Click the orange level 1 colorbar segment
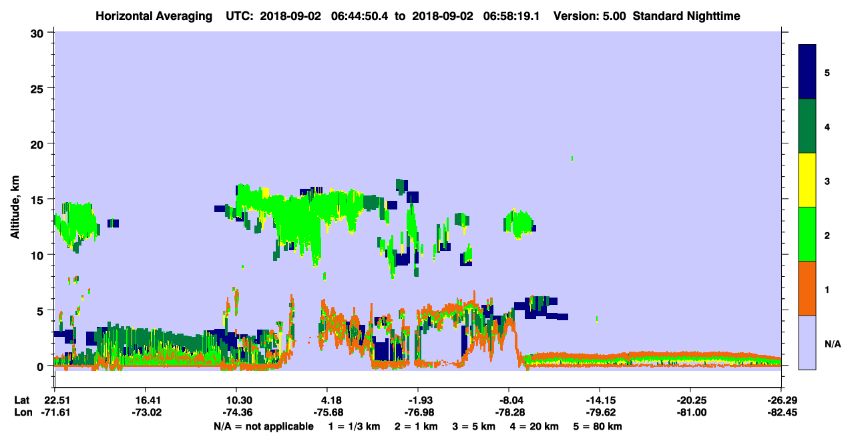Image resolution: width=868 pixels, height=445 pixels. point(807,288)
